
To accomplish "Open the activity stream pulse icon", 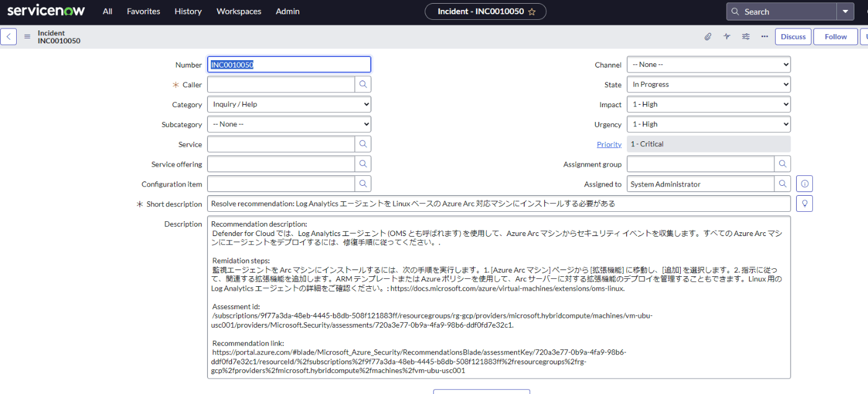I will (x=727, y=37).
